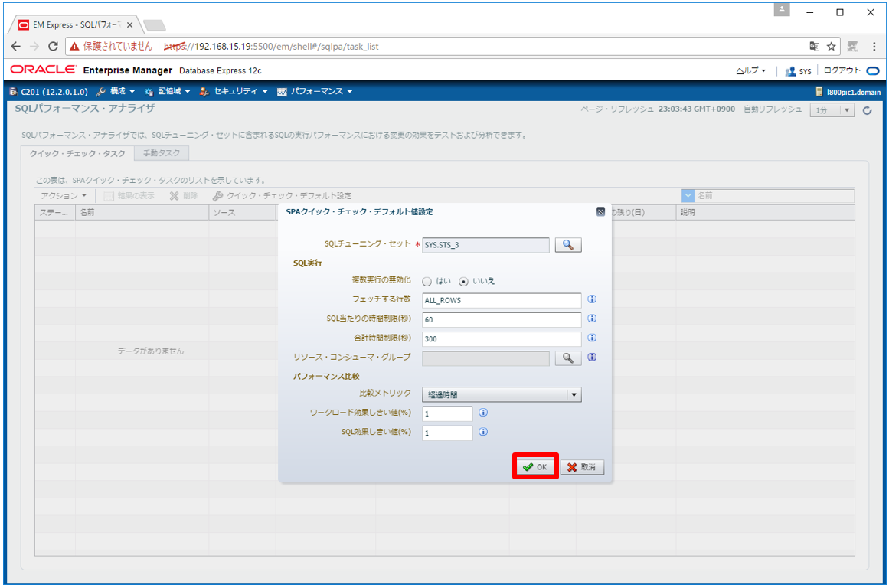
Task: Sort by the 説明 column header
Action: pyautogui.click(x=766, y=213)
